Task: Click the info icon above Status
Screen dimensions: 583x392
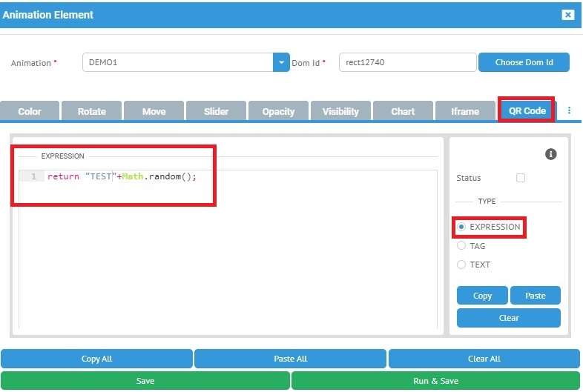Action: point(550,154)
